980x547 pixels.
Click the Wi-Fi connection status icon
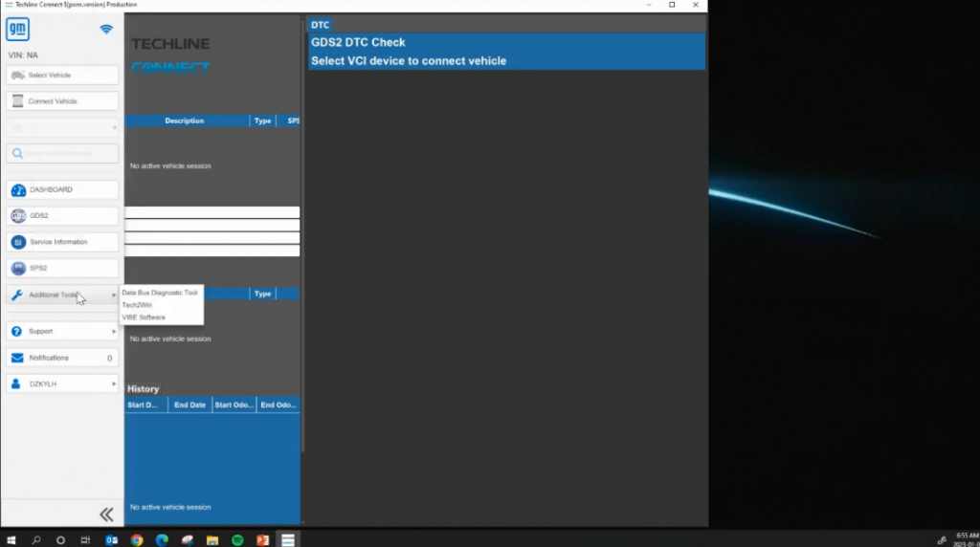[106, 30]
